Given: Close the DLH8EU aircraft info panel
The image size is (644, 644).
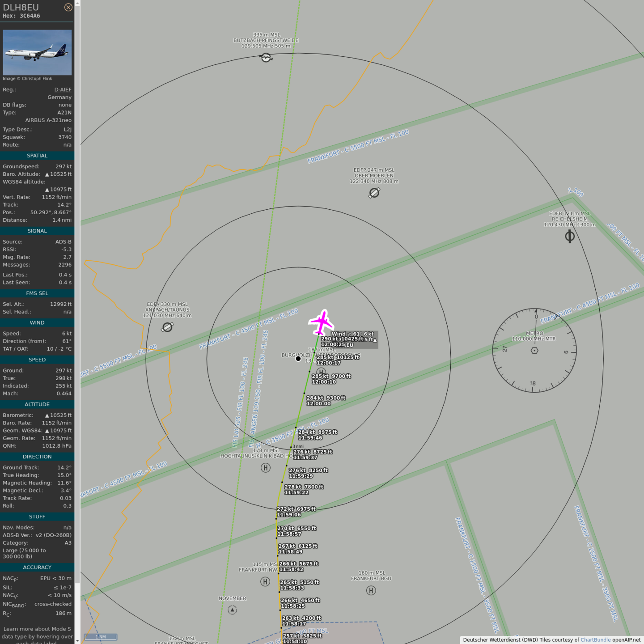Looking at the screenshot, I should click(x=68, y=7).
